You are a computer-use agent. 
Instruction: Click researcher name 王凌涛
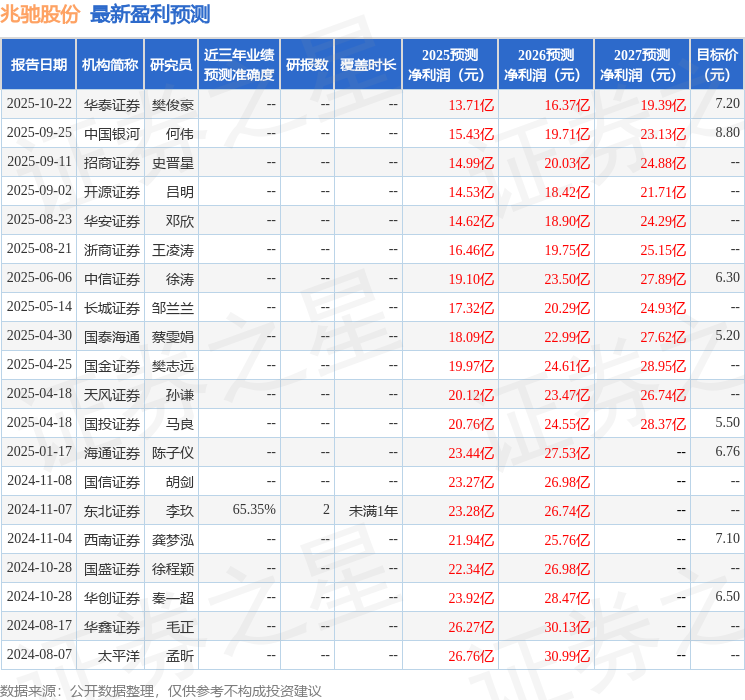(173, 250)
